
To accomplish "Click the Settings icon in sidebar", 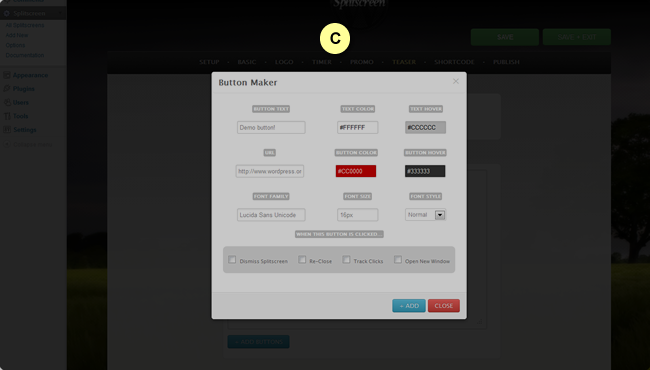I will pos(7,130).
